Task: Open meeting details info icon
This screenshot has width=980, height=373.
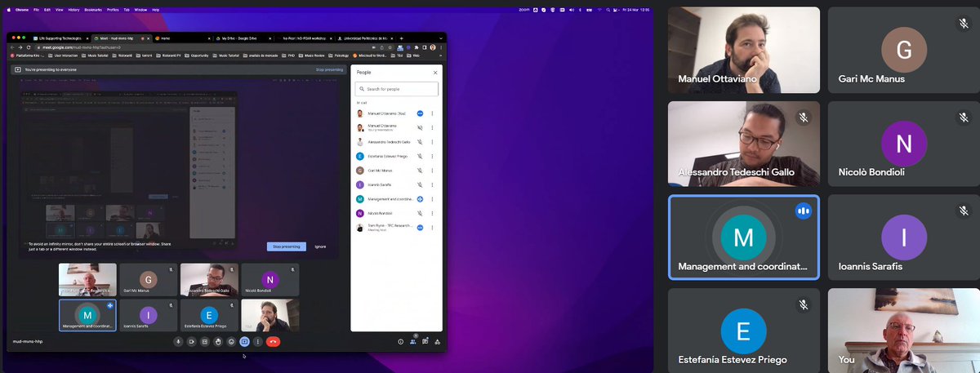Action: (x=400, y=341)
